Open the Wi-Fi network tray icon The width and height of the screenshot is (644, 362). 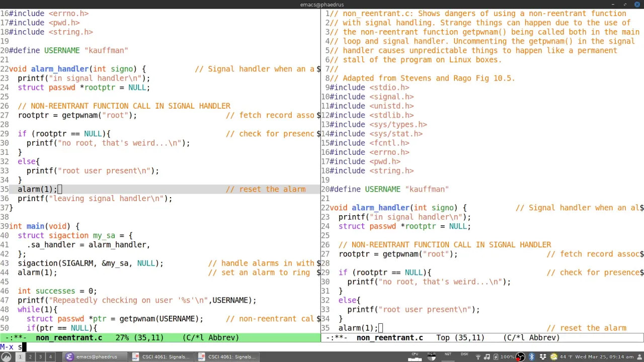point(478,357)
